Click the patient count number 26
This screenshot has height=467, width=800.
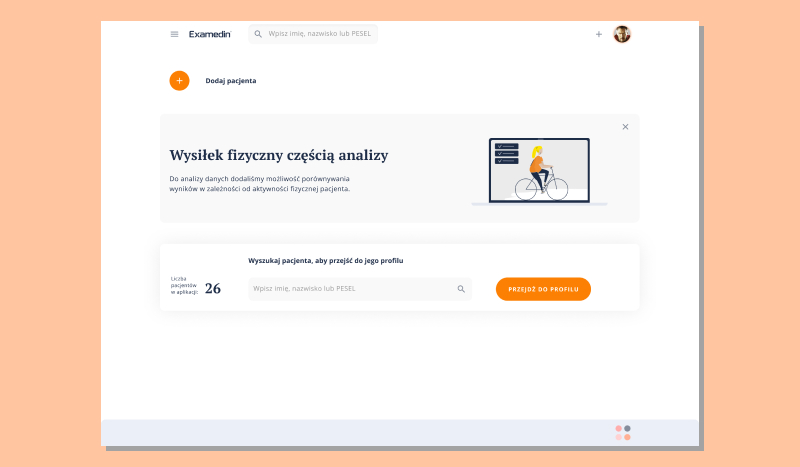click(213, 288)
